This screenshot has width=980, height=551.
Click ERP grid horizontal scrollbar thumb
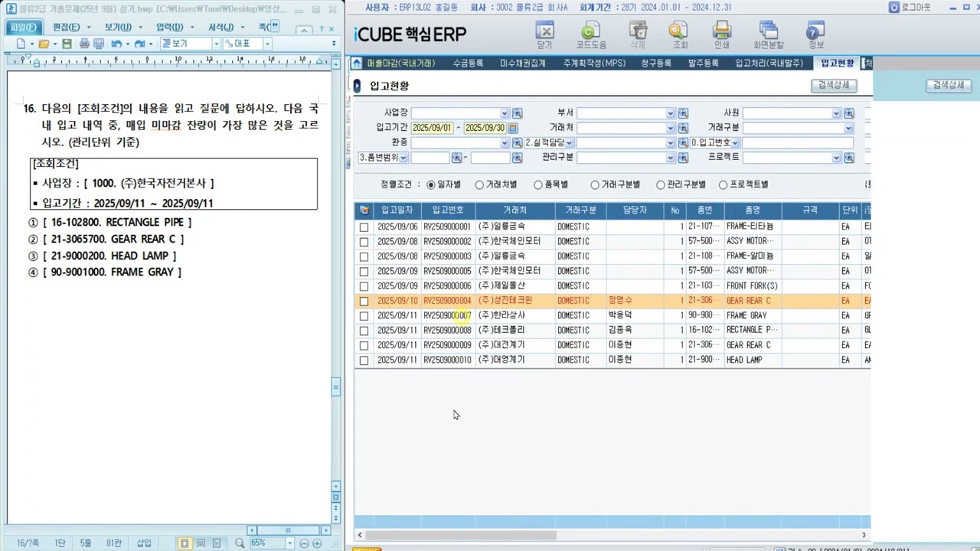[460, 536]
